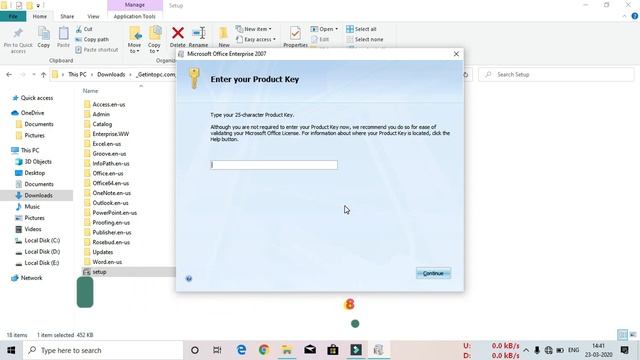Sort by the Name column header
640x360 pixels.
pos(91,91)
